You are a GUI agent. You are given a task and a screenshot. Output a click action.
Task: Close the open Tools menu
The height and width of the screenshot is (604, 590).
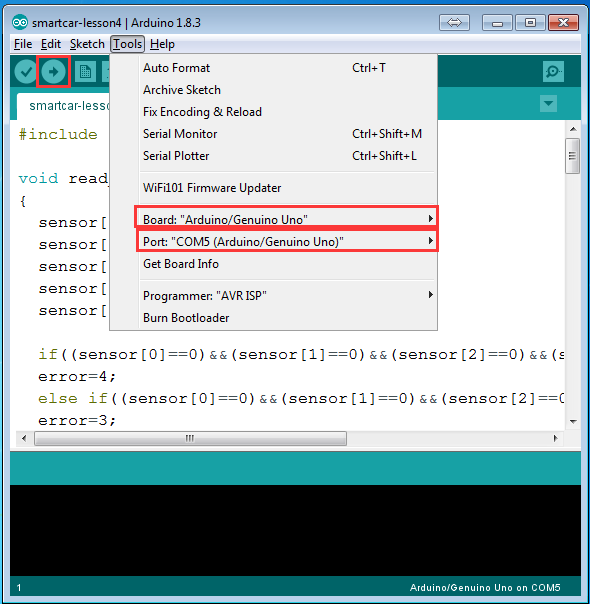tap(127, 44)
